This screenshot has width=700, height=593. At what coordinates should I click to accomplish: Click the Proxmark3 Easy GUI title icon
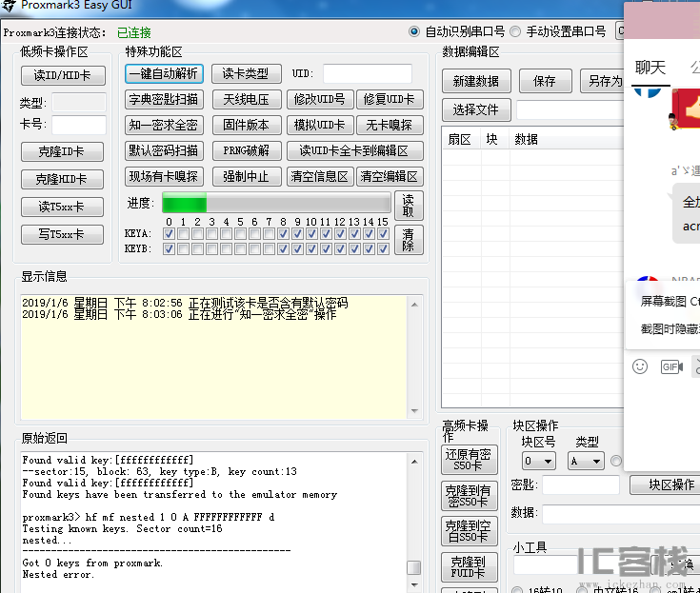click(x=9, y=6)
